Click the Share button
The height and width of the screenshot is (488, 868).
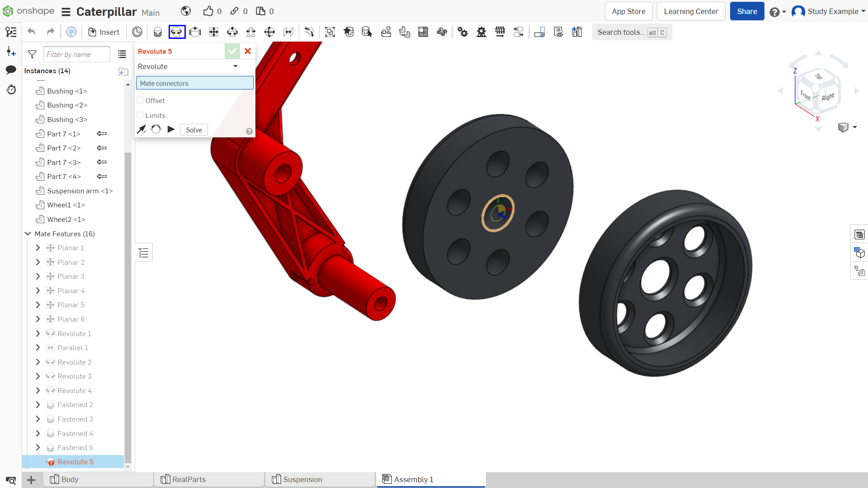click(747, 11)
